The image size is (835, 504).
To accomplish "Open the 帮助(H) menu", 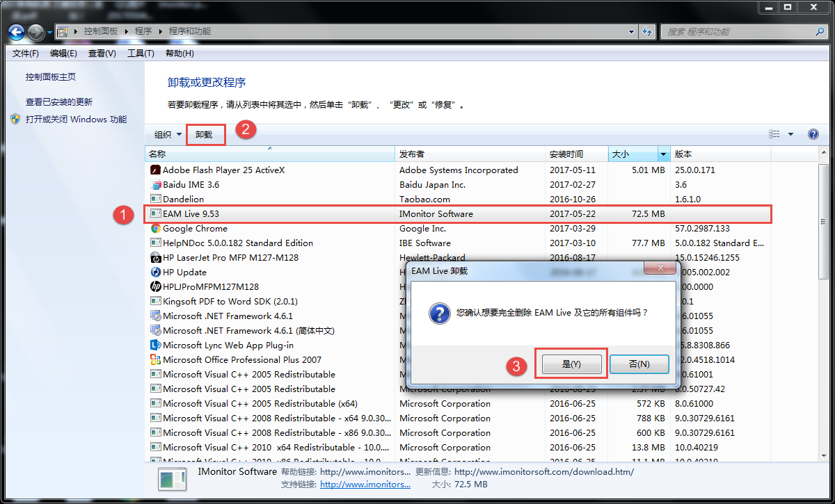I will point(180,54).
